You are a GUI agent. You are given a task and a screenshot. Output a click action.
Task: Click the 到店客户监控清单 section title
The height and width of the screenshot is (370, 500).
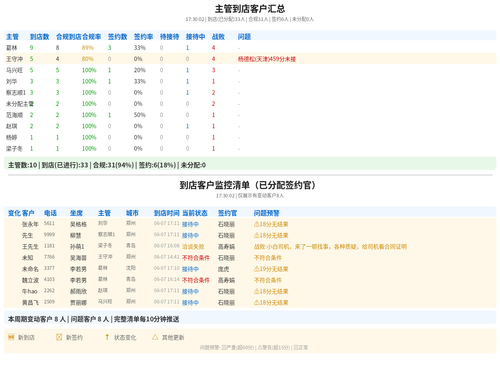248,185
